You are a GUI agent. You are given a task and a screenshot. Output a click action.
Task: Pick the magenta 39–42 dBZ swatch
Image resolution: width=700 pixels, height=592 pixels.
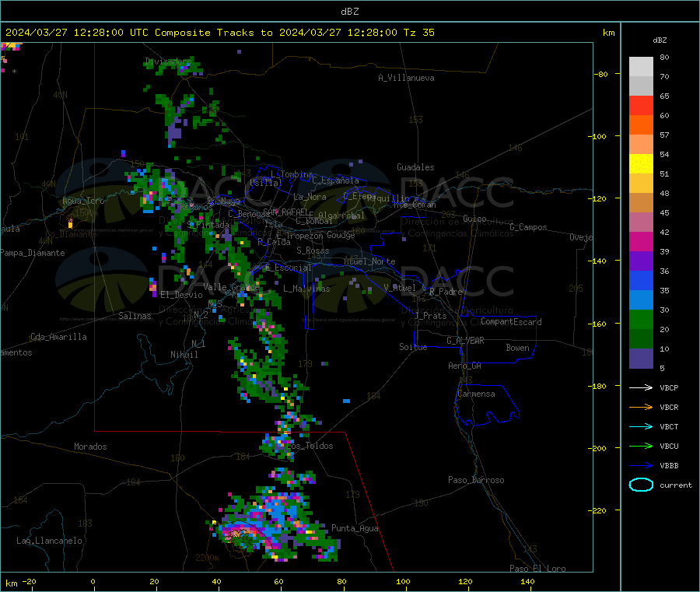point(641,241)
